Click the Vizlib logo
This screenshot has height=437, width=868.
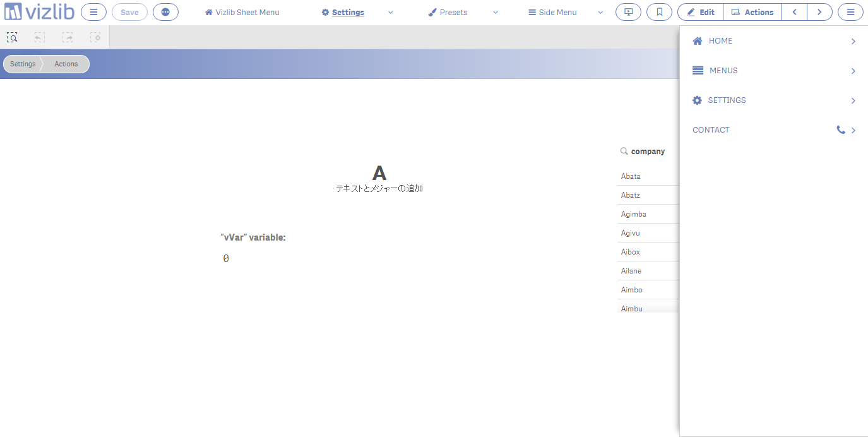click(38, 11)
